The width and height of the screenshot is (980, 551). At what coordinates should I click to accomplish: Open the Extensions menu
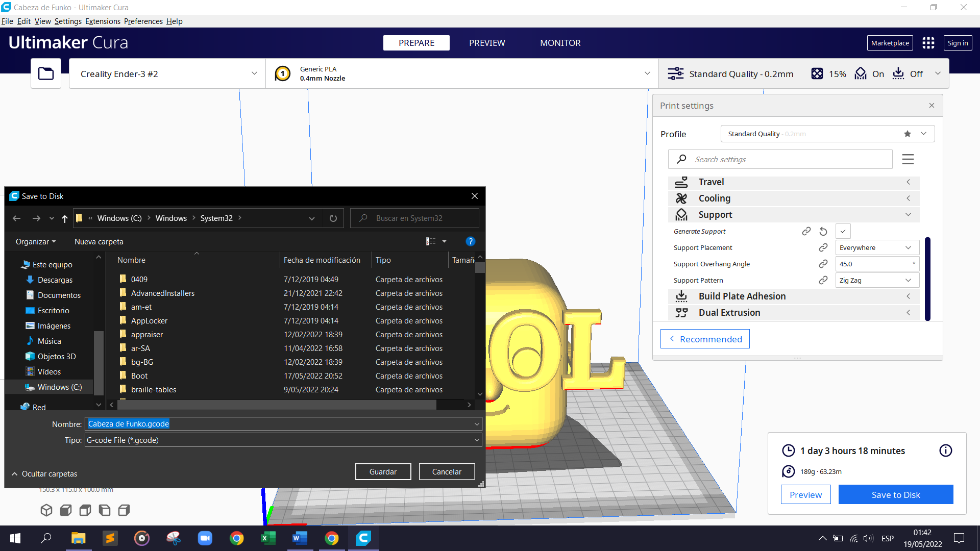click(x=103, y=21)
